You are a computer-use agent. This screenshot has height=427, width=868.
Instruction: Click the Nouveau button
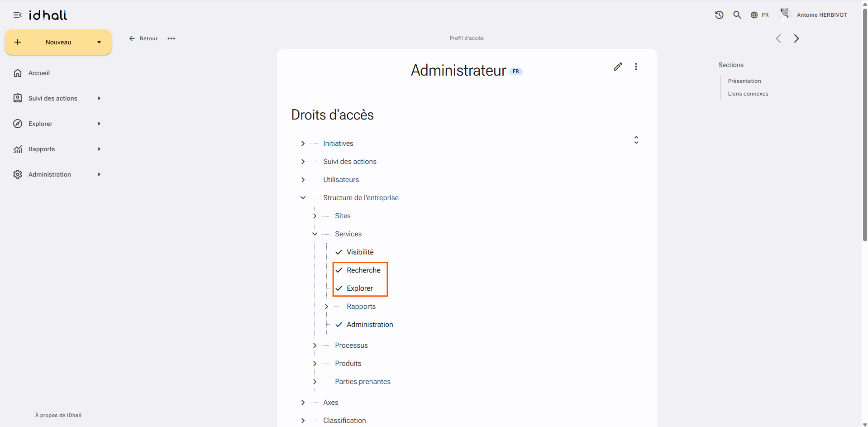(58, 42)
